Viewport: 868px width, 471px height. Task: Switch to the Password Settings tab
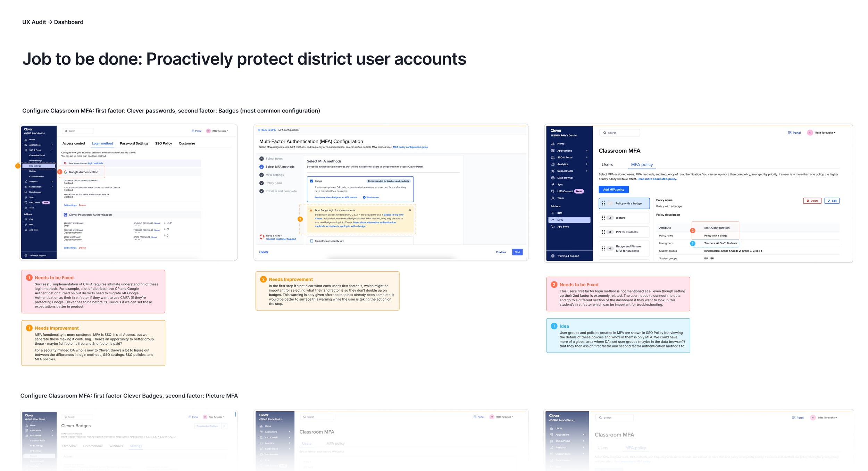[x=134, y=143]
